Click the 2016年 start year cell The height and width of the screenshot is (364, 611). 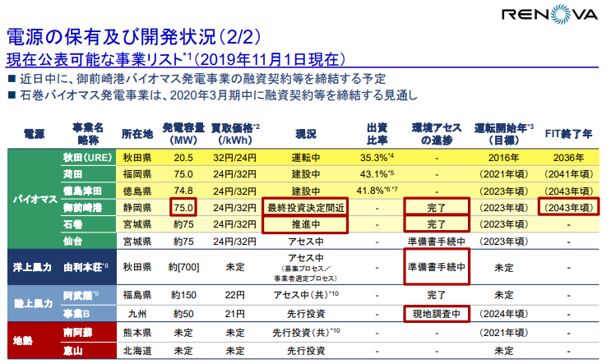click(x=504, y=158)
